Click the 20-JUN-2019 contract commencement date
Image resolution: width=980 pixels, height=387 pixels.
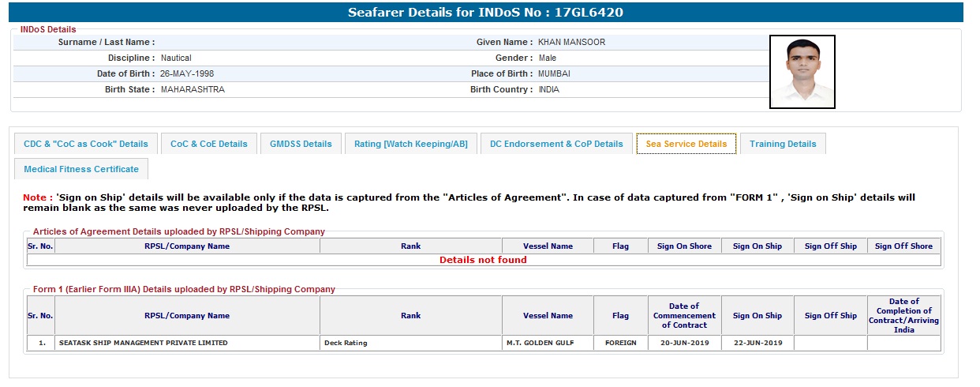pos(683,343)
